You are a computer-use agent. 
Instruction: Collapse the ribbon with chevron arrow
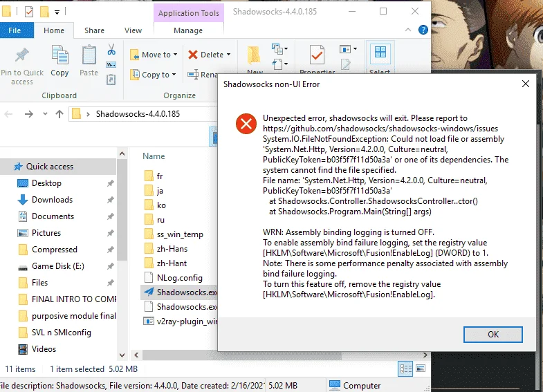[x=408, y=30]
